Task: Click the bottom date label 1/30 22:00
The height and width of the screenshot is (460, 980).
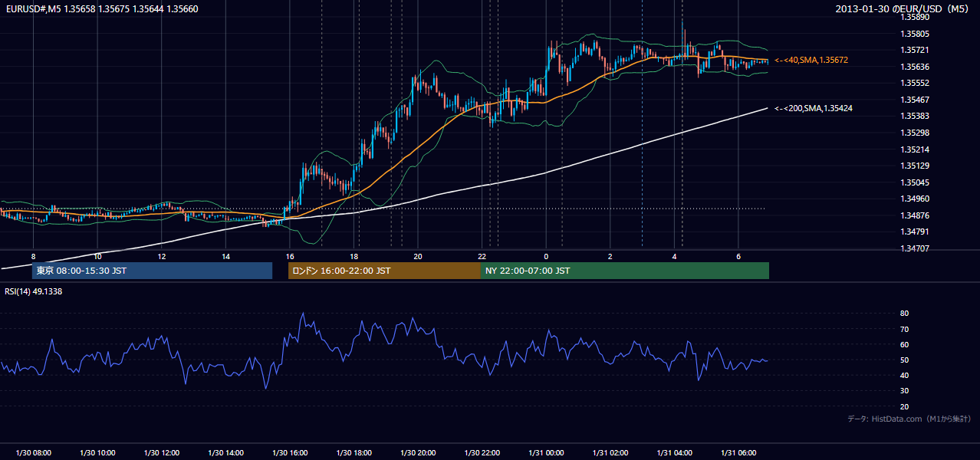Action: [x=482, y=453]
